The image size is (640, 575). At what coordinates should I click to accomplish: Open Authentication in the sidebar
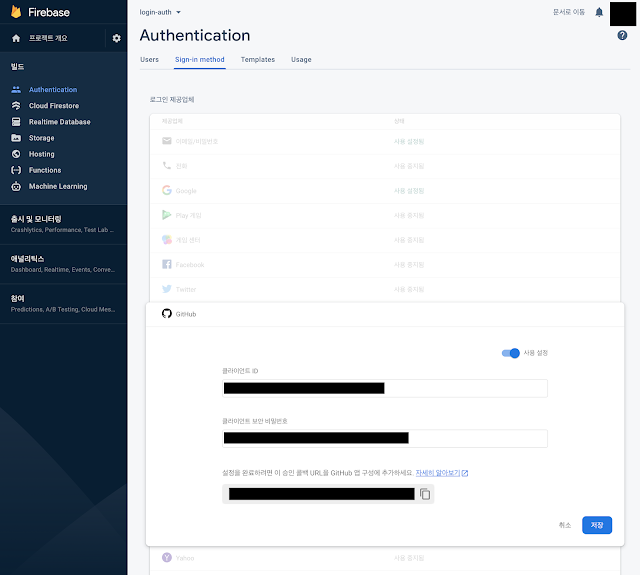[x=53, y=89]
